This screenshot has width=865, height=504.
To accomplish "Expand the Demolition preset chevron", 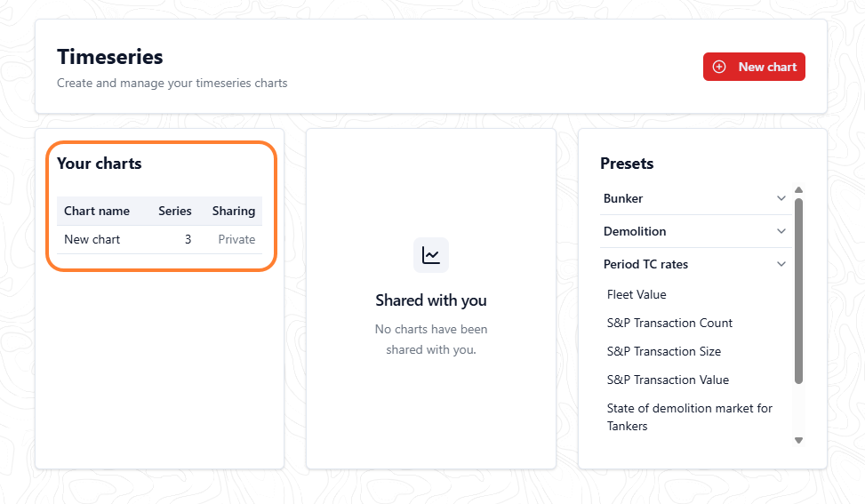I will coord(781,231).
